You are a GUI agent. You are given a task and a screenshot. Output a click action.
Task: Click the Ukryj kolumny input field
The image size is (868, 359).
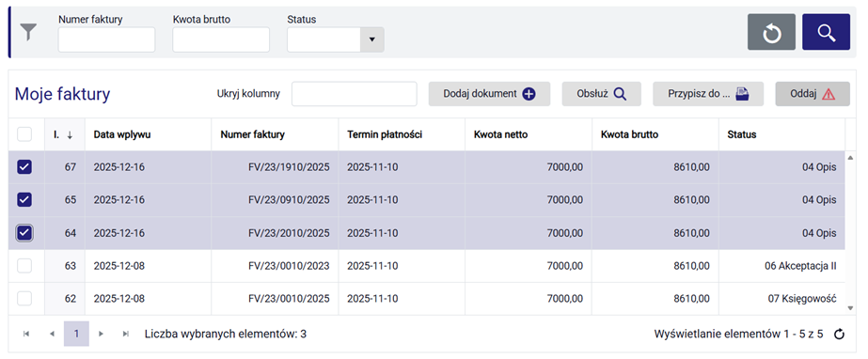pyautogui.click(x=355, y=94)
